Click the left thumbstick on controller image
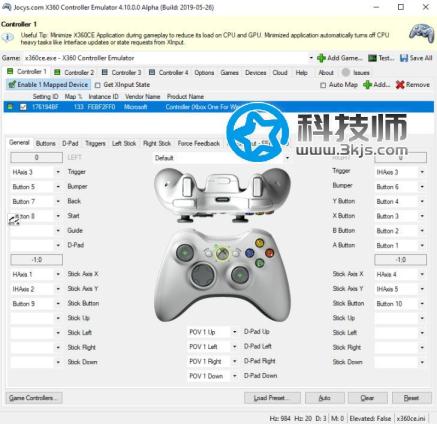The width and height of the screenshot is (437, 424). (x=185, y=253)
